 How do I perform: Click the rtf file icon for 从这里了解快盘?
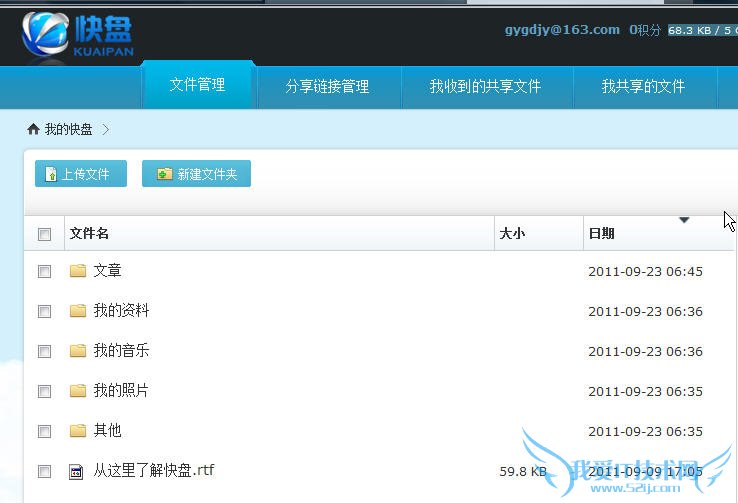(76, 471)
